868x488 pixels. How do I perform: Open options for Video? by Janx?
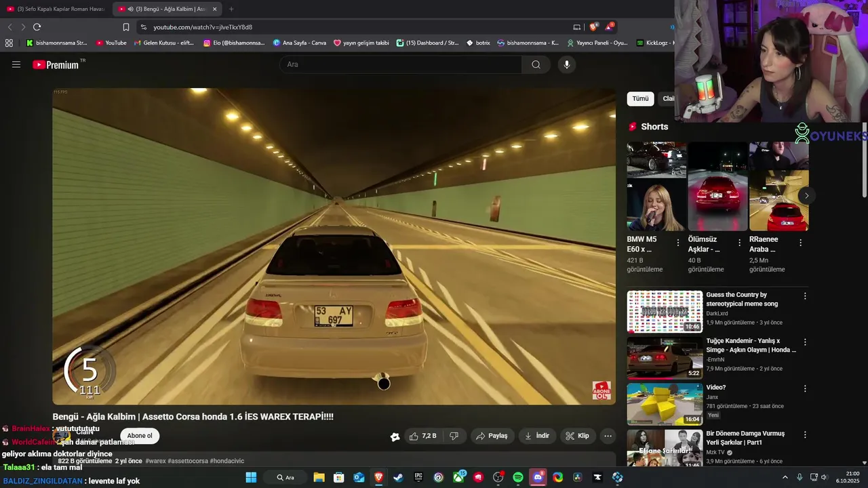tap(805, 388)
